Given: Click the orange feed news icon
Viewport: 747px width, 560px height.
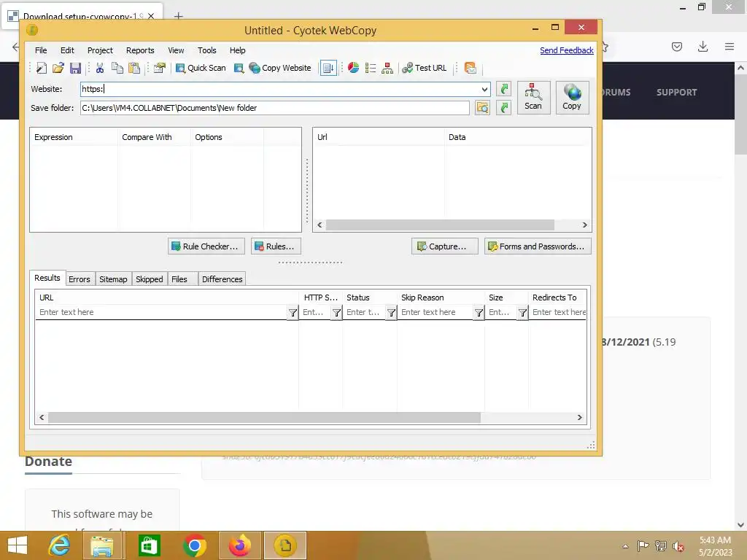Looking at the screenshot, I should [x=471, y=68].
